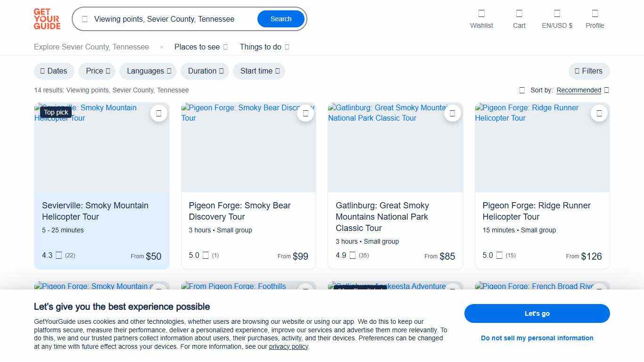Open the Profile menu
Image resolution: width=644 pixels, height=362 pixels.
click(x=594, y=19)
